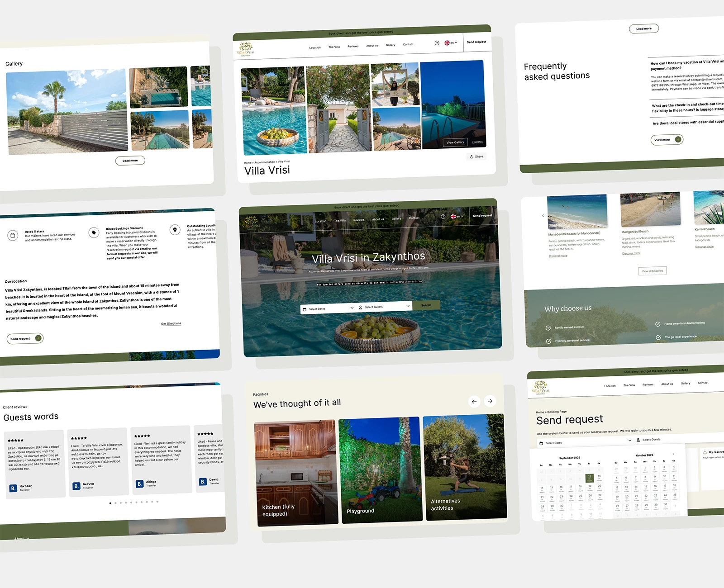This screenshot has height=588, width=724.
Task: Click the Get Directions link
Action: coord(171,323)
